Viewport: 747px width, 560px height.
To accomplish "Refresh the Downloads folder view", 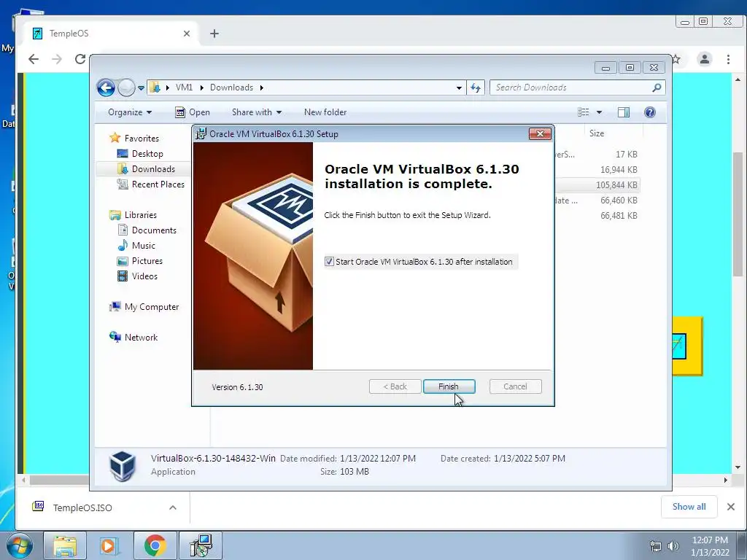I will (x=476, y=87).
